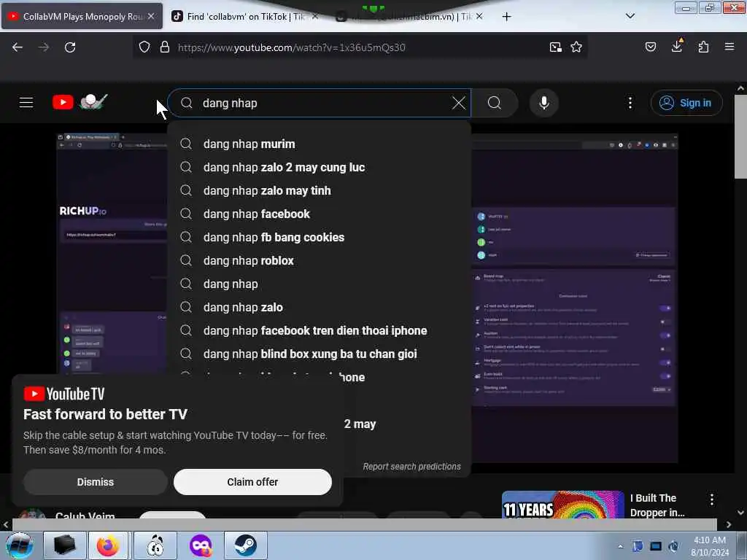Image resolution: width=747 pixels, height=560 pixels.
Task: Close the Find 'collabvm' on TikTok tab
Action: point(315,16)
